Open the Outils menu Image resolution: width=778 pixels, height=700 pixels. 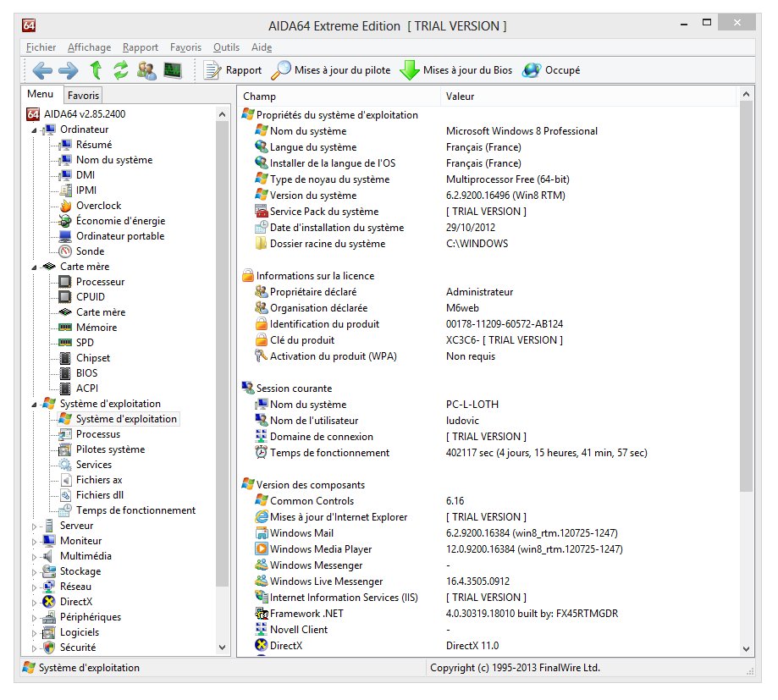tap(226, 47)
